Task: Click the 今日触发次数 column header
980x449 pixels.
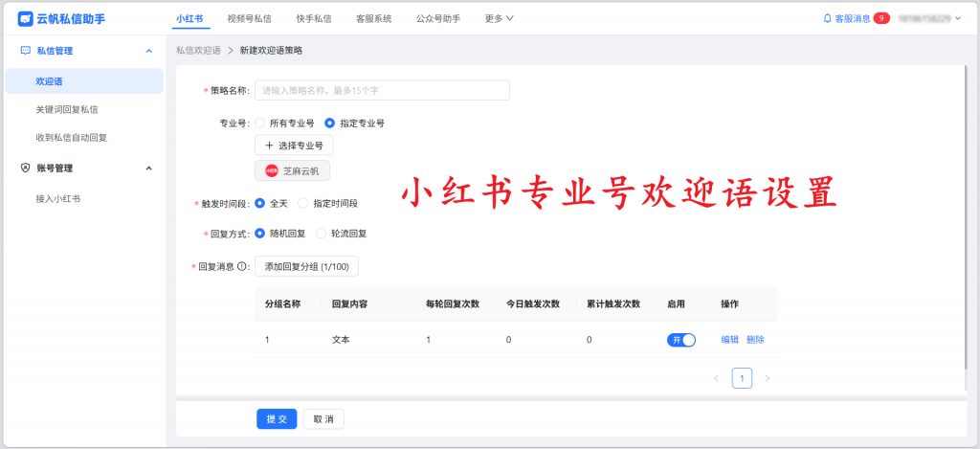Action: tap(533, 303)
